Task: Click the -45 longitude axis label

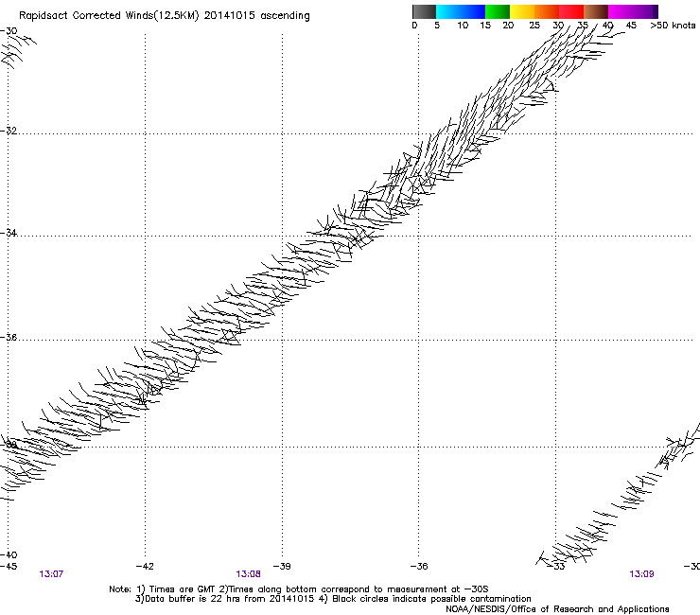Action: click(x=9, y=567)
